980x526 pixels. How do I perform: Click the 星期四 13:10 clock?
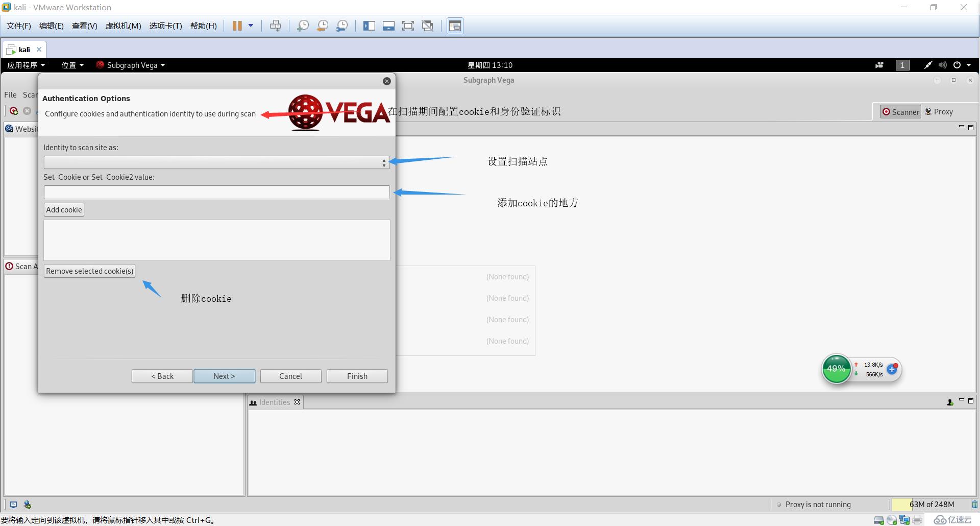pyautogui.click(x=490, y=65)
